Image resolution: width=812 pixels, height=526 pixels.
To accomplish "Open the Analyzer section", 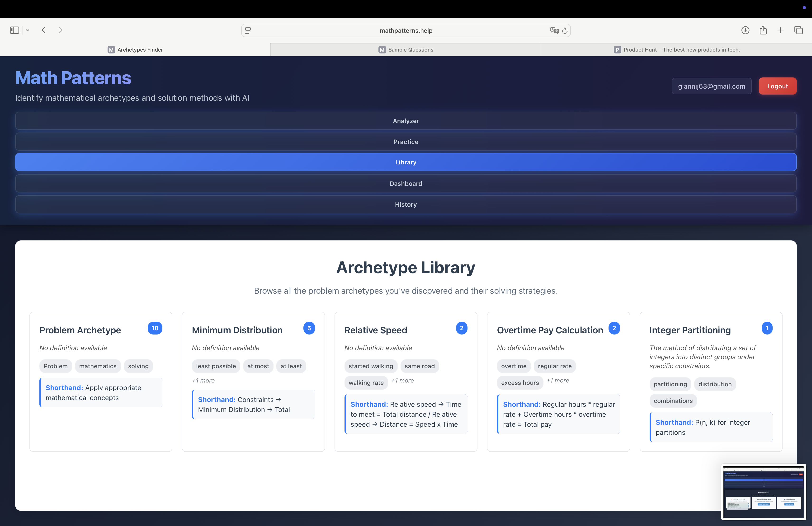I will click(x=406, y=121).
